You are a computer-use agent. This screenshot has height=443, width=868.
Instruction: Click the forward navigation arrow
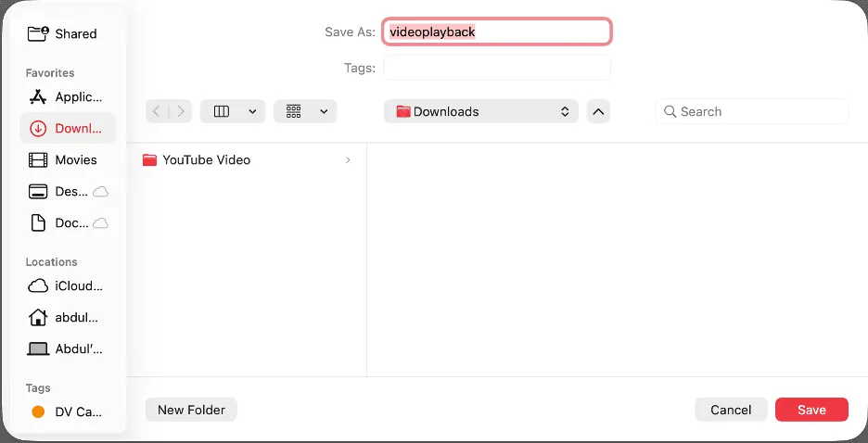click(181, 112)
